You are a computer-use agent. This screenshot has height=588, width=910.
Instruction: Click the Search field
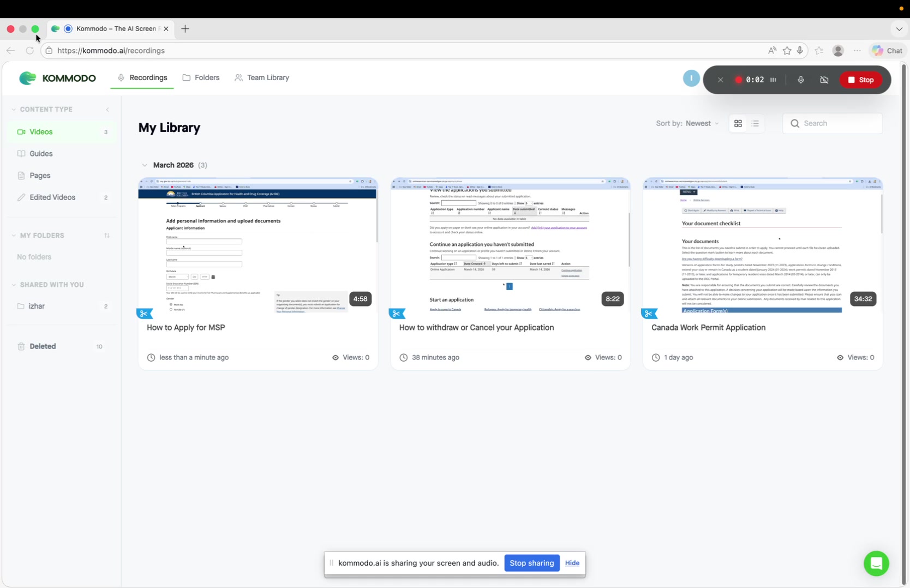[833, 123]
